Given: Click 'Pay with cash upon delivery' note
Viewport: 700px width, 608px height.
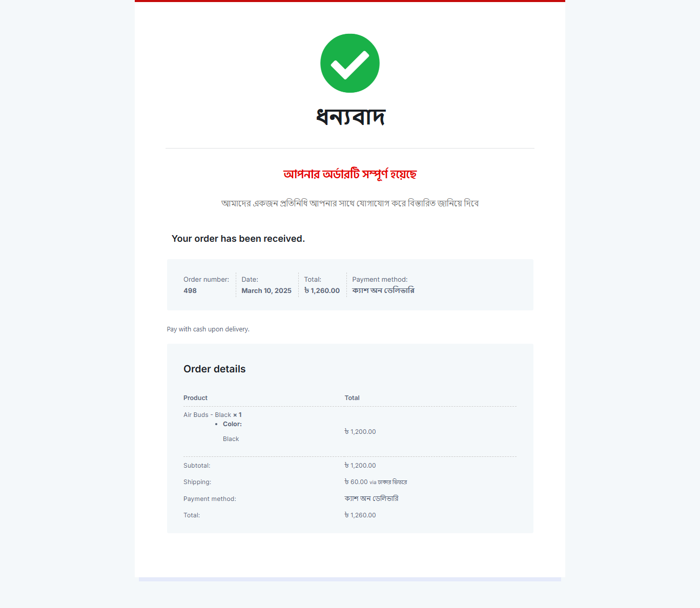Looking at the screenshot, I should click(x=208, y=329).
